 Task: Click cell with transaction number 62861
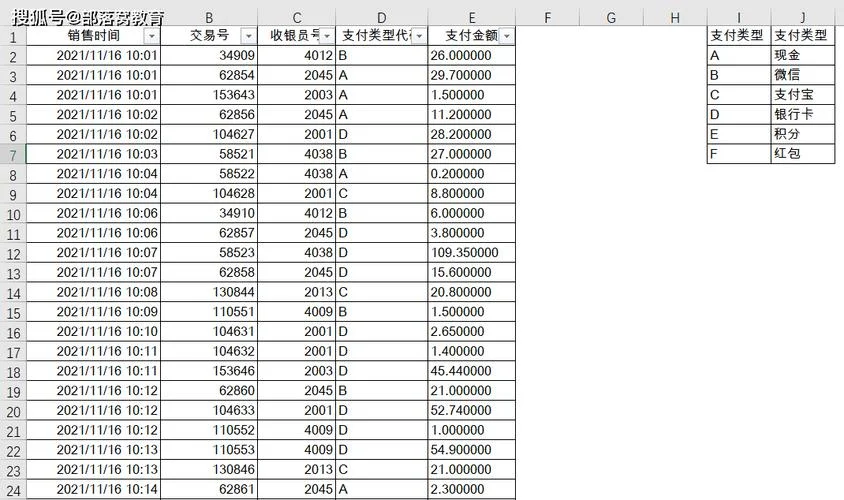click(209, 489)
